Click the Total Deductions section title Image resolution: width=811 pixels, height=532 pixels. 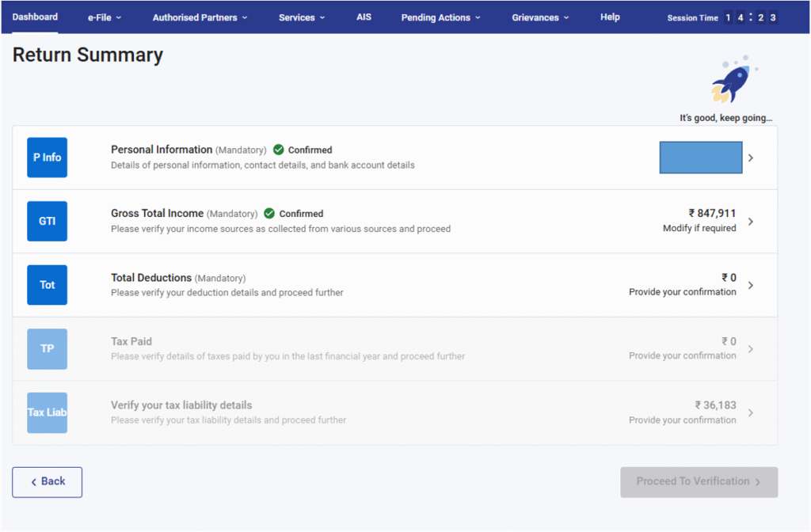[x=151, y=278]
